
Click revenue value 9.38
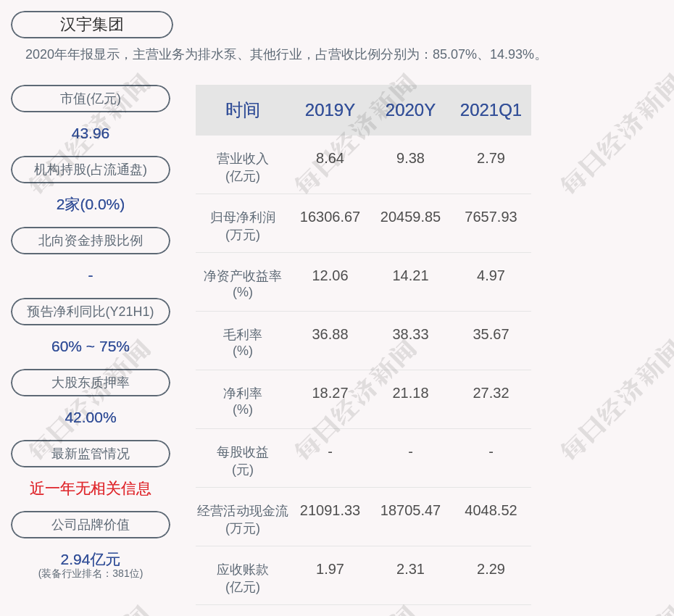point(410,158)
